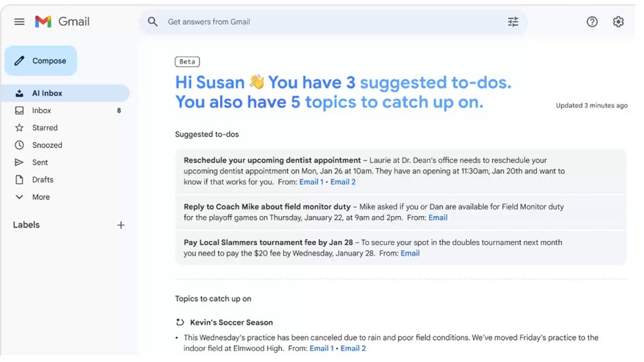The height and width of the screenshot is (362, 644).
Task: Click '5 topics to catch up on' headline
Action: [387, 102]
